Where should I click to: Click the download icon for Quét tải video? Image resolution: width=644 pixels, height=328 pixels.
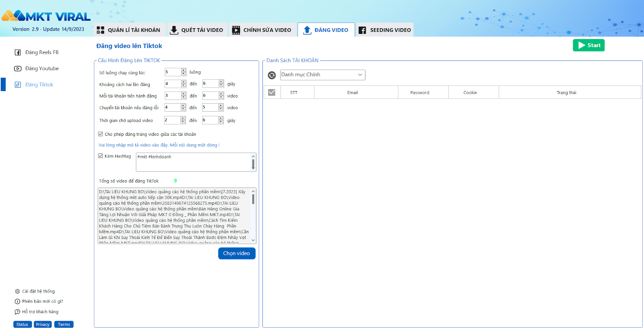point(174,30)
